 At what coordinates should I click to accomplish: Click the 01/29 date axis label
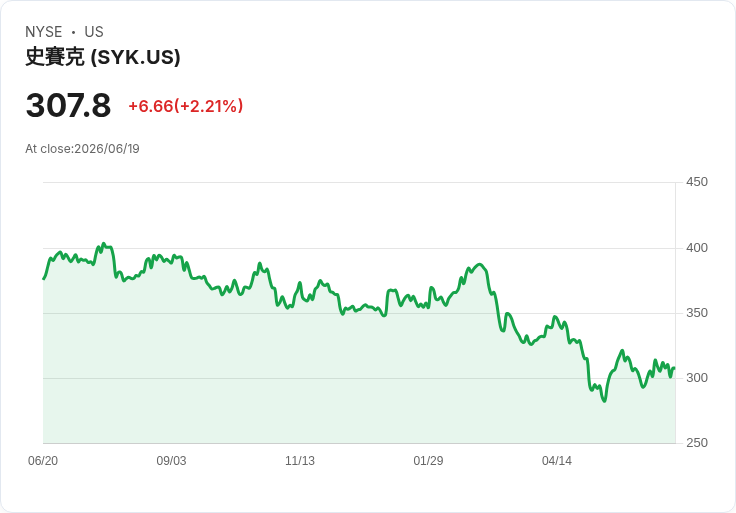(428, 461)
